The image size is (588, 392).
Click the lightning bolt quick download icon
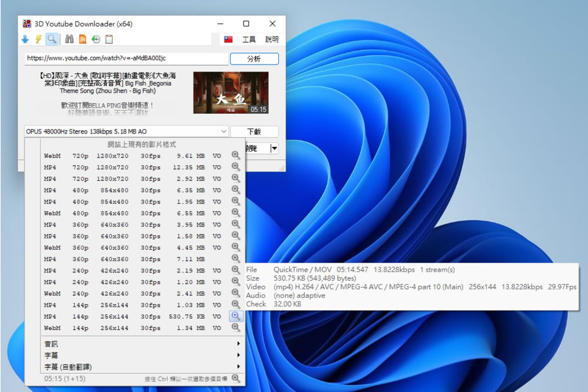38,39
